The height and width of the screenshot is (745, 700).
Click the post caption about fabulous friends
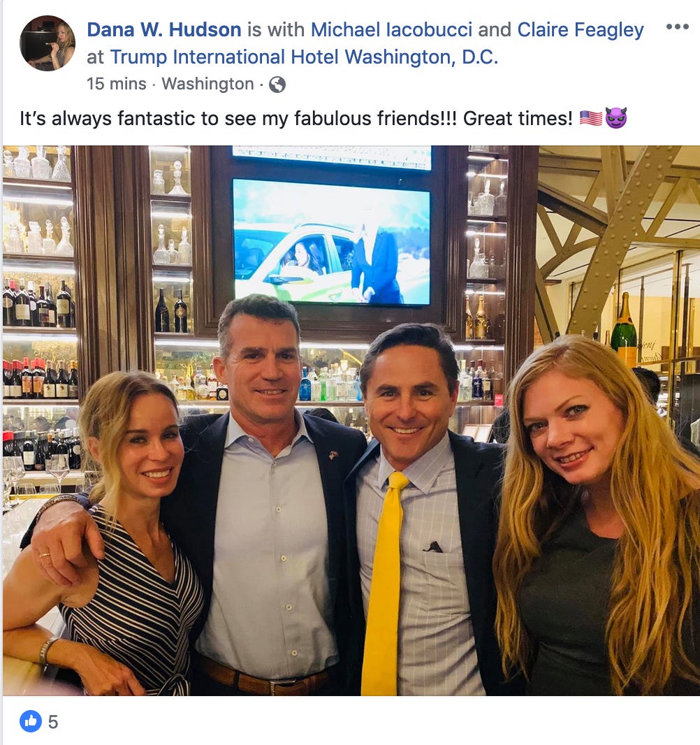pos(296,118)
